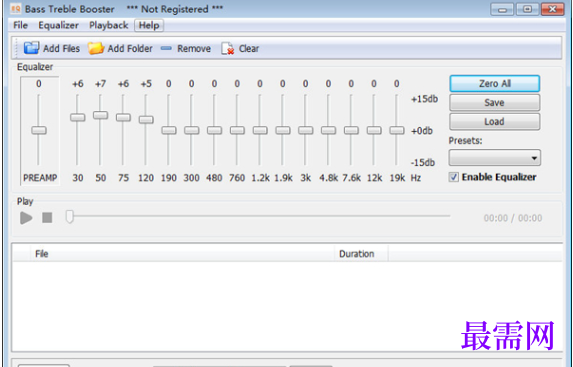
Task: Click the 300 Hz band slider handle
Action: [191, 130]
